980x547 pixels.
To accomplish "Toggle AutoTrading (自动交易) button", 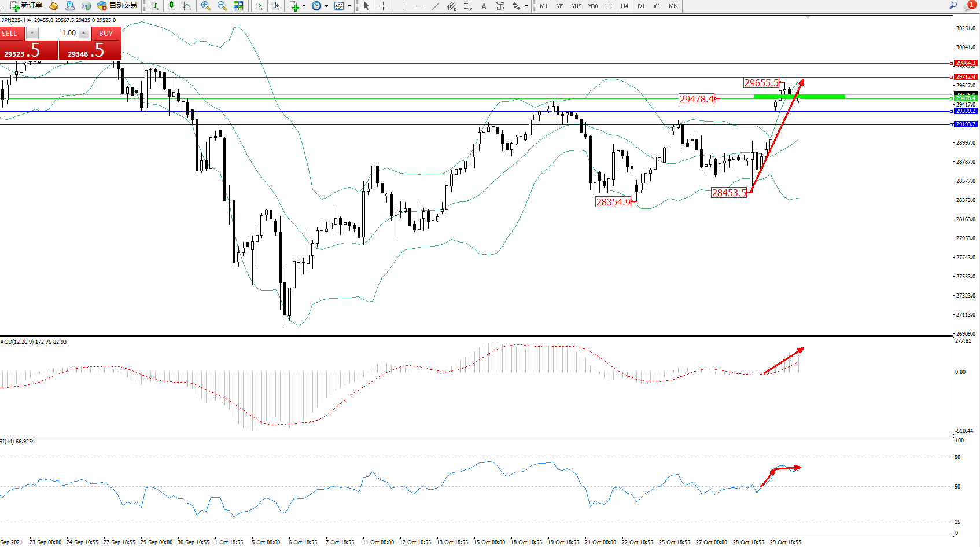I will (117, 6).
